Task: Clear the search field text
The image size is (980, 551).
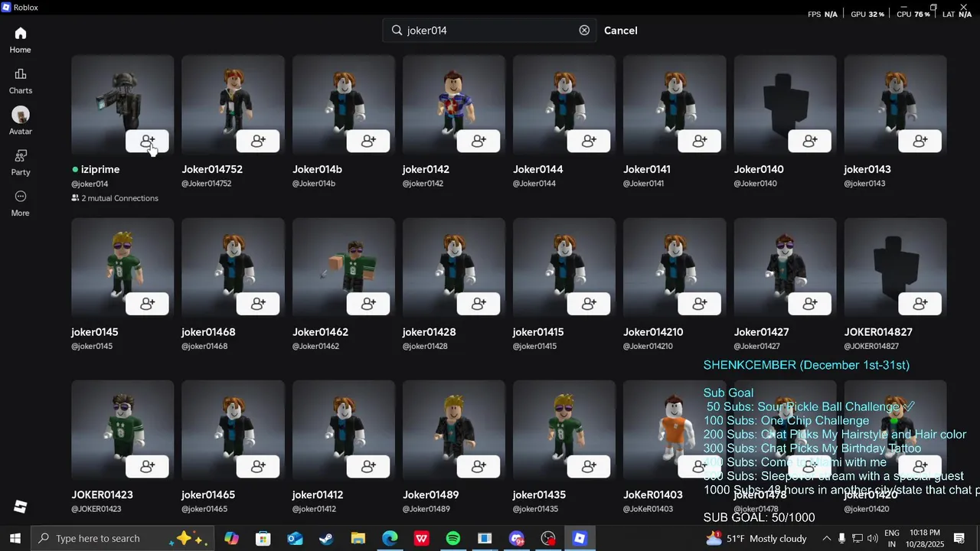Action: coord(584,31)
